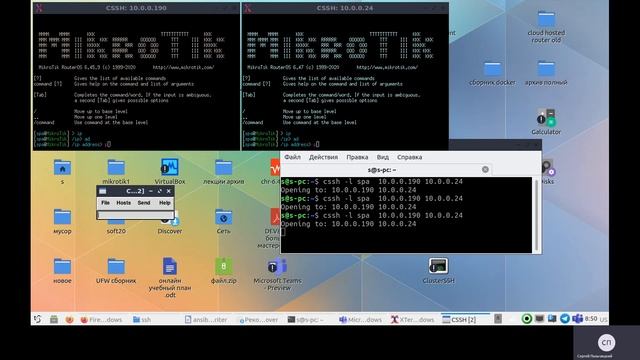Open the application launcher in the taskbar
This screenshot has height=360, width=640.
click(38, 319)
